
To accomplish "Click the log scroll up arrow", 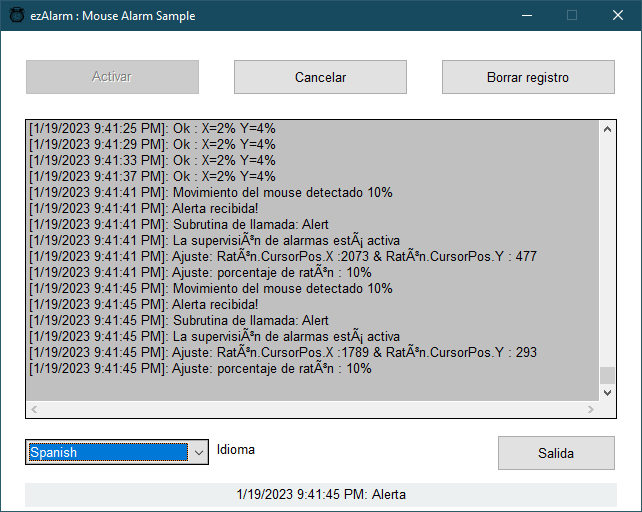I will 607,129.
